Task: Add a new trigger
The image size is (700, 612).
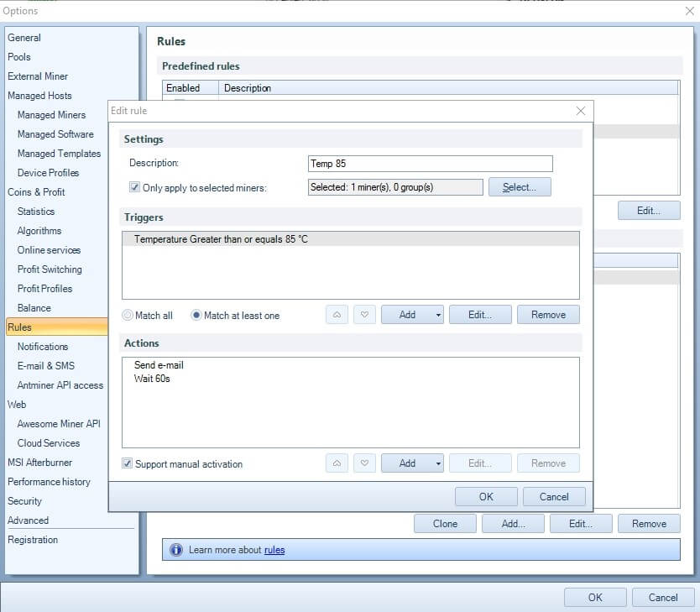Action: (x=407, y=315)
